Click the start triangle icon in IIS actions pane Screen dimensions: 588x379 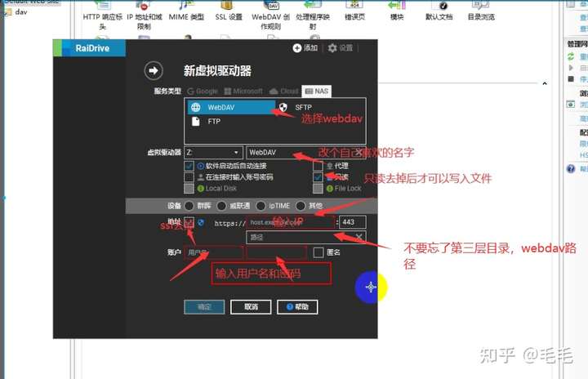(x=571, y=68)
